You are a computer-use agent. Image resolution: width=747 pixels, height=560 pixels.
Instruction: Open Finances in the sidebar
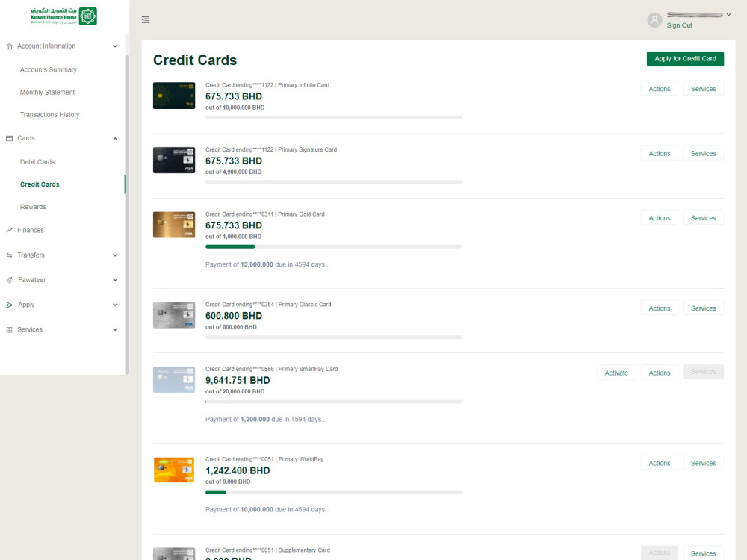(x=31, y=230)
